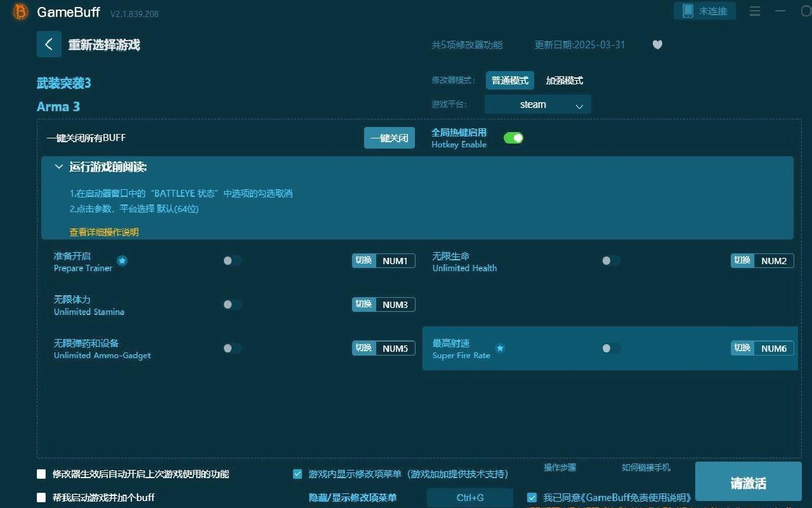The image size is (812, 508).
Task: Click the star icon beside Prepare Trainer
Action: pyautogui.click(x=122, y=260)
